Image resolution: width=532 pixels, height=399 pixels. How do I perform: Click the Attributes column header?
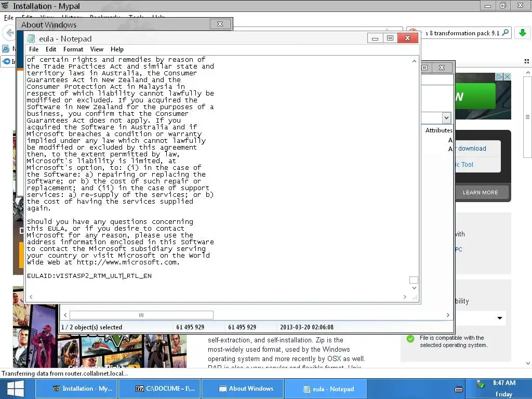(x=438, y=130)
